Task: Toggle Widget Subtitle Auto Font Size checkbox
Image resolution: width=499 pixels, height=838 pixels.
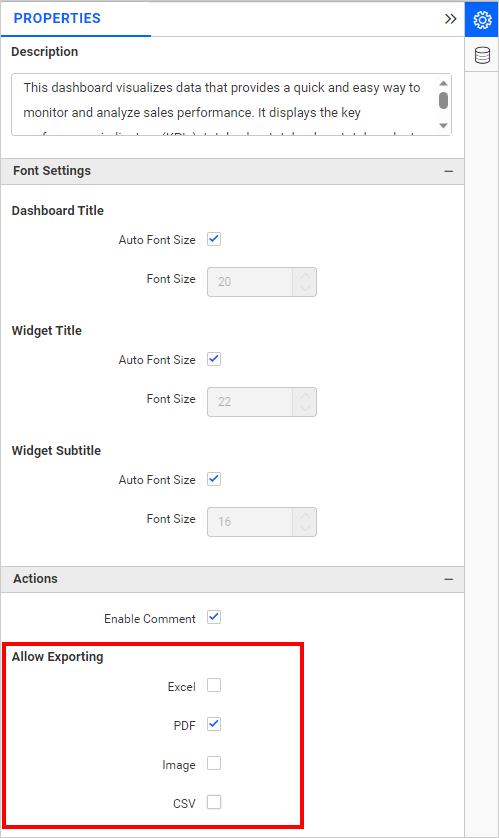Action: [214, 479]
